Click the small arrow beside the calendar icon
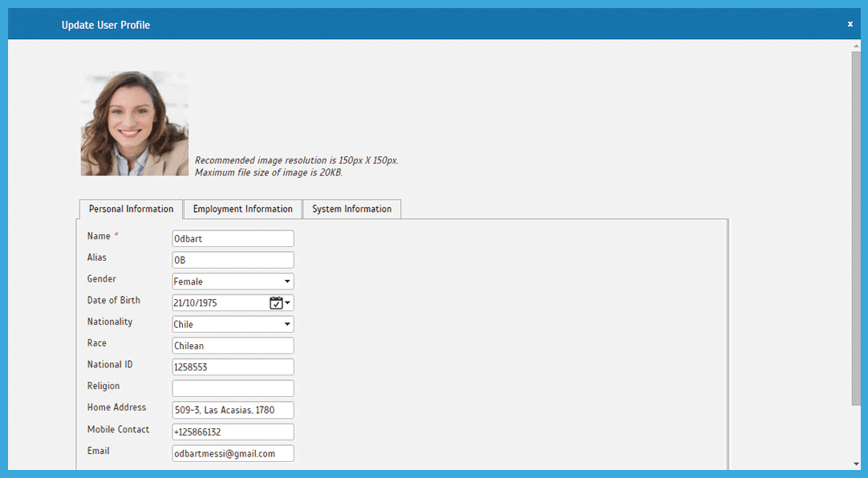This screenshot has width=868, height=478. pyautogui.click(x=288, y=302)
